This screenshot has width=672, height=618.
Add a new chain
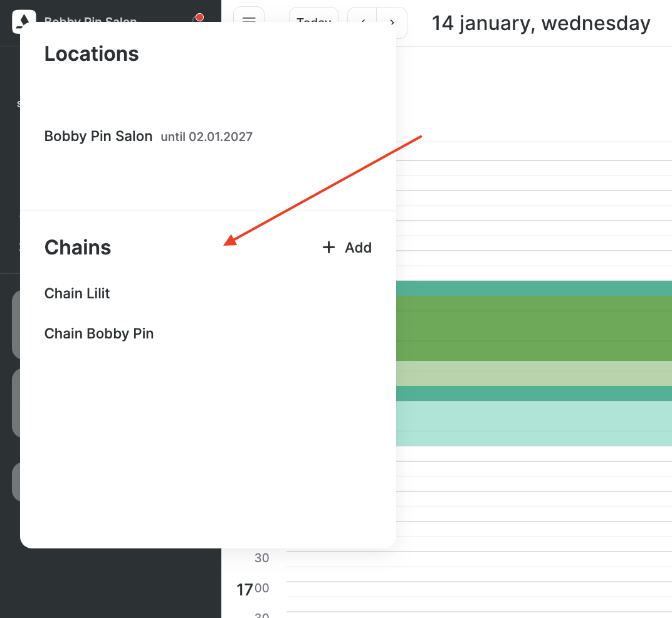[347, 248]
